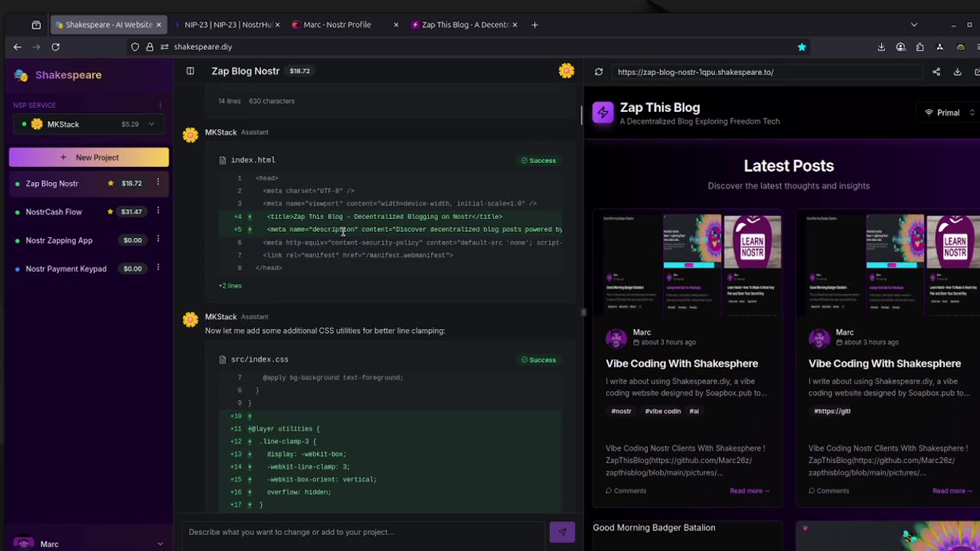Screen dimensions: 980x551
Task: Click the star beside Zap Blog Nostr project
Action: coord(111,183)
